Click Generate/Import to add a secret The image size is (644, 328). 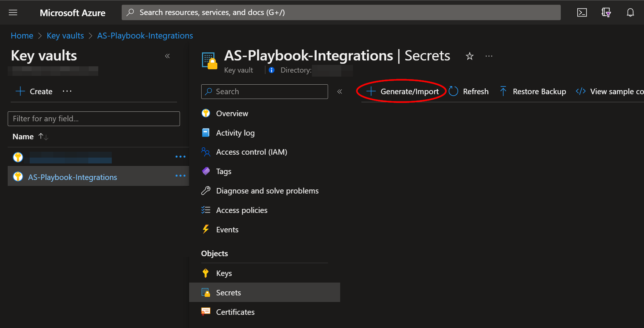(x=402, y=92)
